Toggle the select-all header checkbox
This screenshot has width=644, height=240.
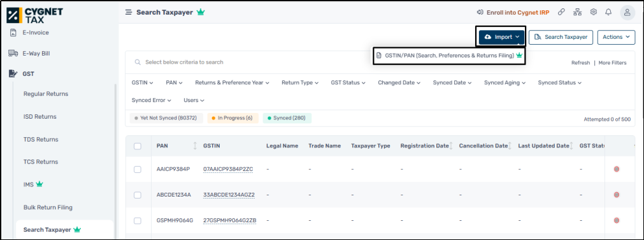[138, 146]
